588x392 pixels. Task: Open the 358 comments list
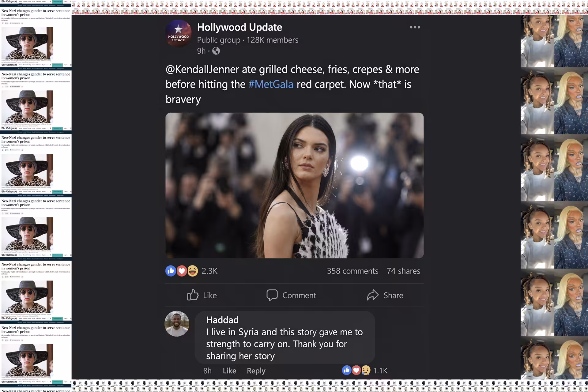352,271
